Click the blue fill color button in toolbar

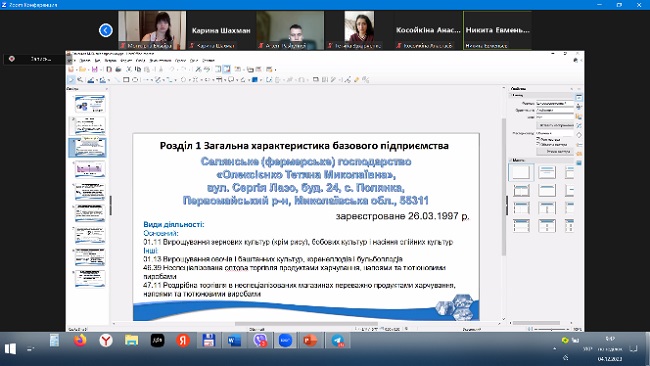(x=255, y=80)
